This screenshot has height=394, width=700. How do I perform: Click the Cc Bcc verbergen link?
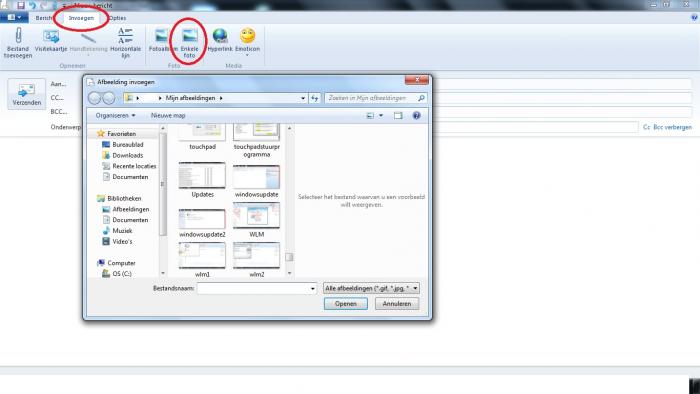(x=667, y=127)
